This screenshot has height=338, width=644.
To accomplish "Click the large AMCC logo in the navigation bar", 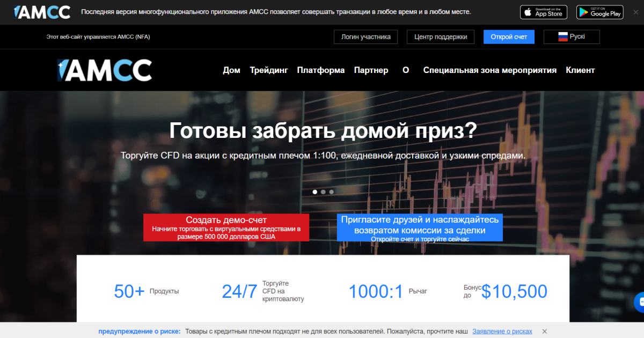I will click(105, 70).
